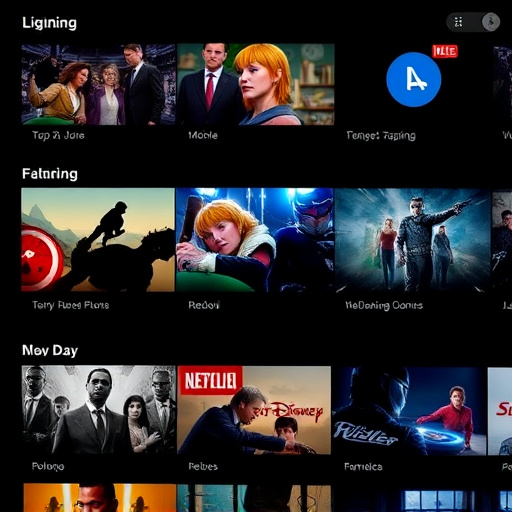Open the thumbnail with man in red shirt
The width and height of the screenshot is (512, 512).
[x=409, y=411]
